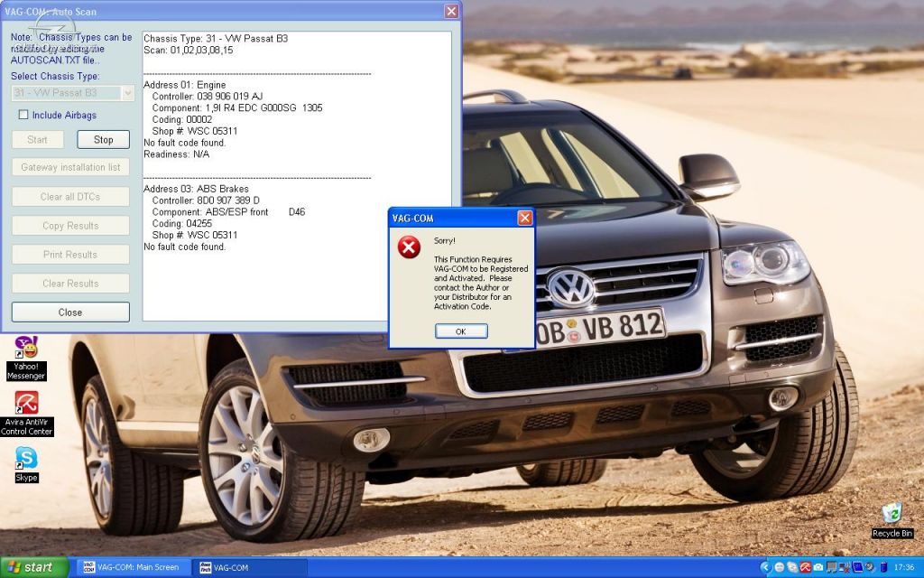Click Yahoo smiley tray icon
The width and height of the screenshot is (924, 578).
click(x=780, y=567)
